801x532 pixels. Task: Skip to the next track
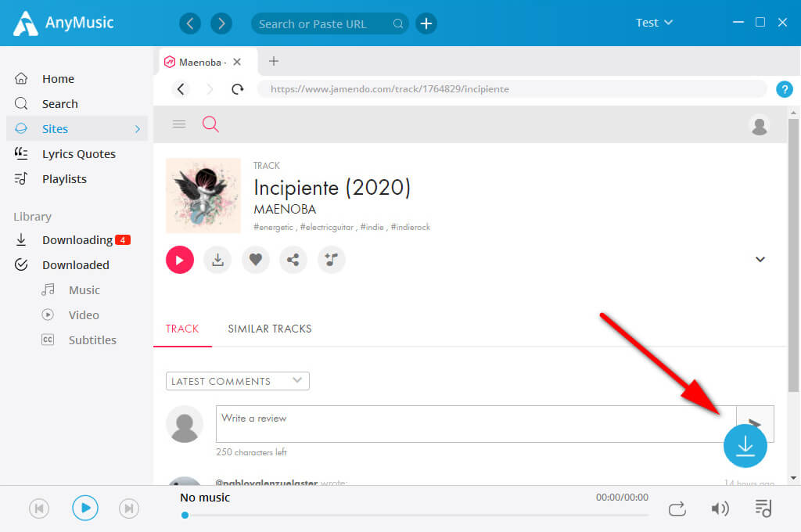(x=129, y=509)
